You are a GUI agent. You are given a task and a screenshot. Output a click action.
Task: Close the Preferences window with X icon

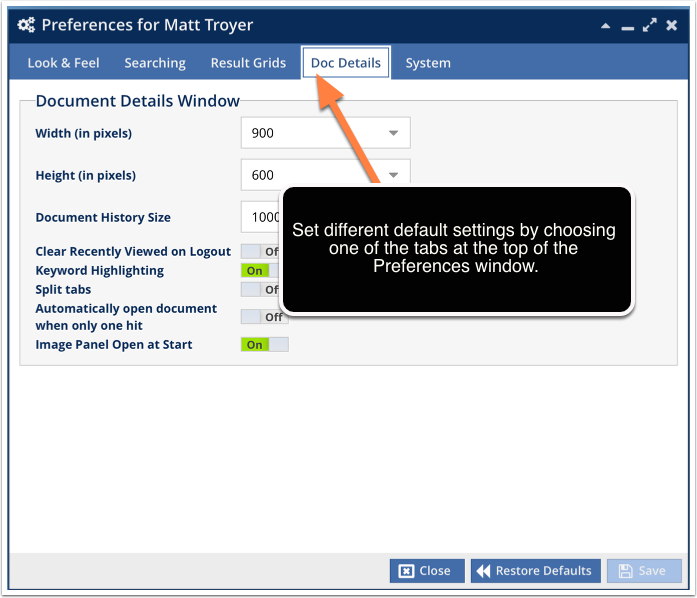pos(672,25)
